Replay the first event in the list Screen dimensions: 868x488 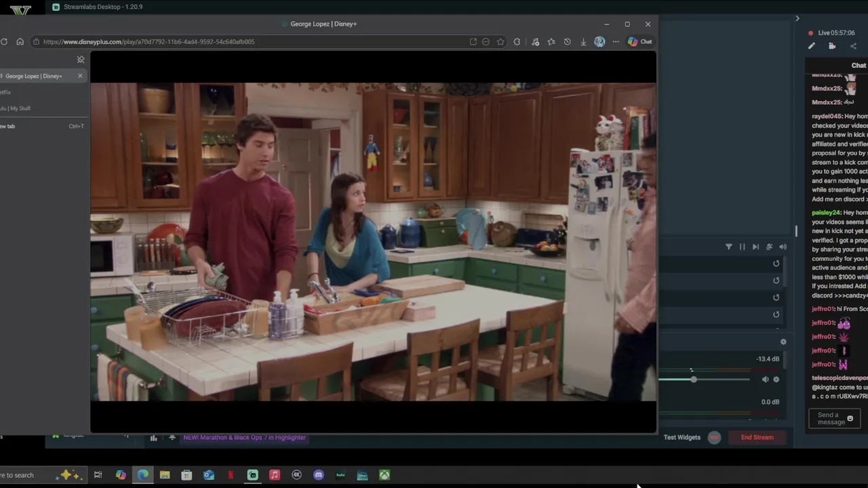pyautogui.click(x=776, y=264)
